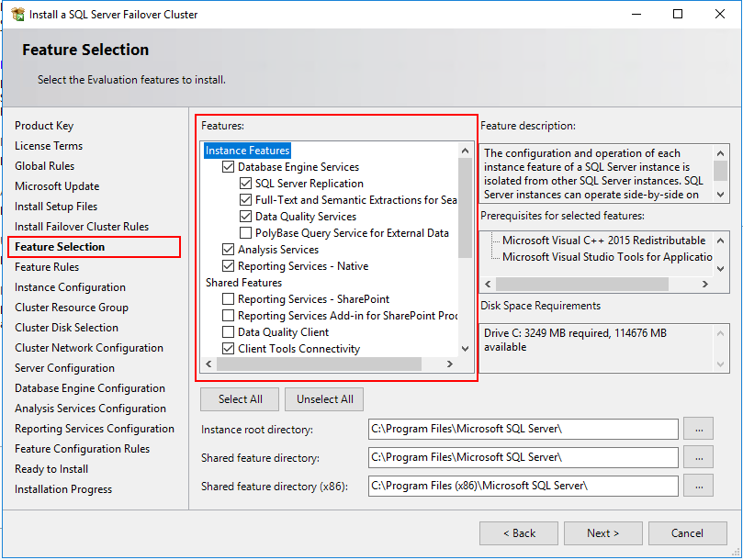Click feature description scroll down arrow
This screenshot has height=560, width=743.
(721, 195)
